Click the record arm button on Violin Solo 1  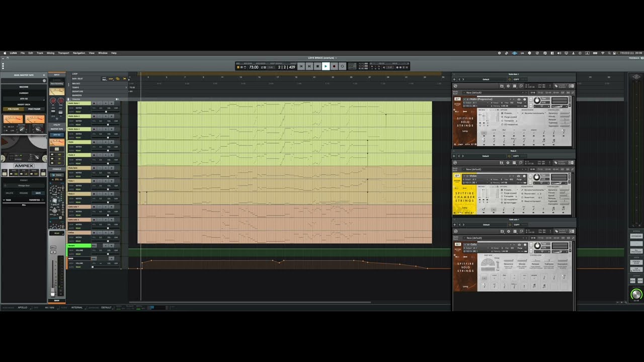[x=94, y=104]
